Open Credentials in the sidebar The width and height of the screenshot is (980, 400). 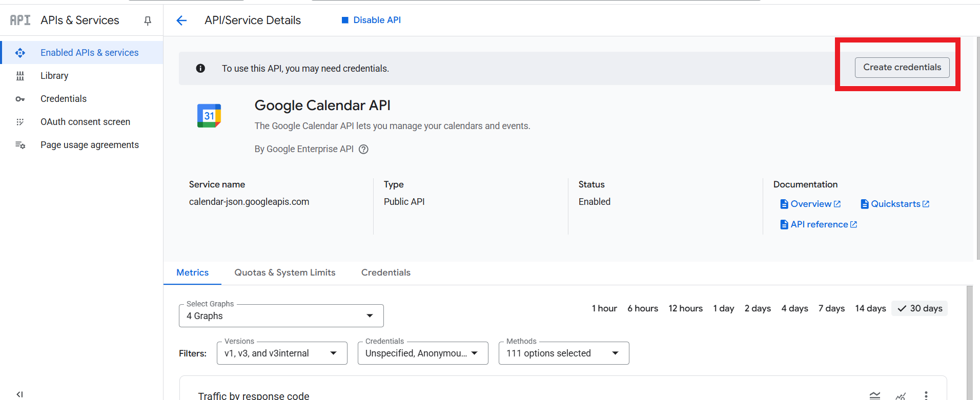point(82,99)
